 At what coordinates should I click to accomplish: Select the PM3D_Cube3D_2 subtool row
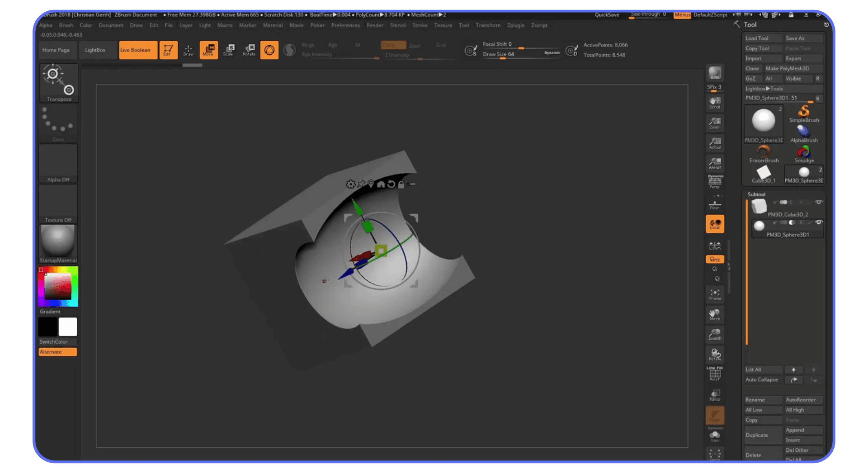(787, 208)
